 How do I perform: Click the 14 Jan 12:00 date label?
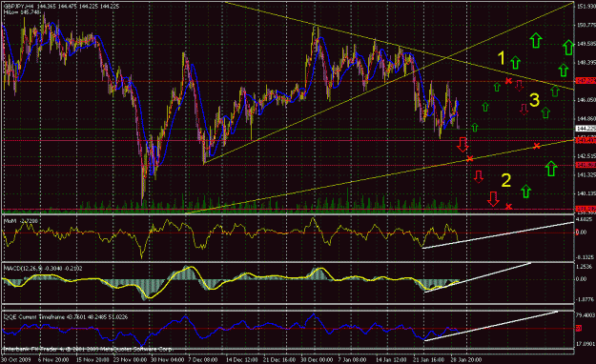click(x=391, y=359)
